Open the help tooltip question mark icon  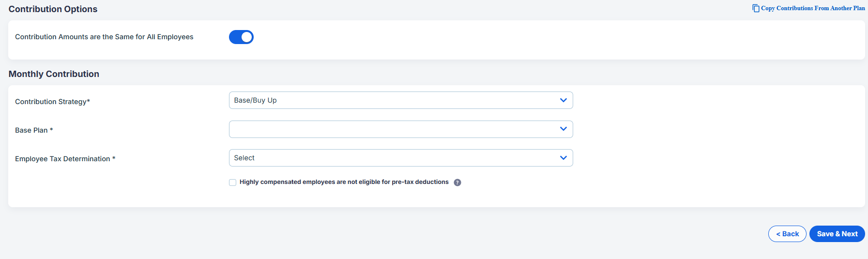tap(457, 183)
